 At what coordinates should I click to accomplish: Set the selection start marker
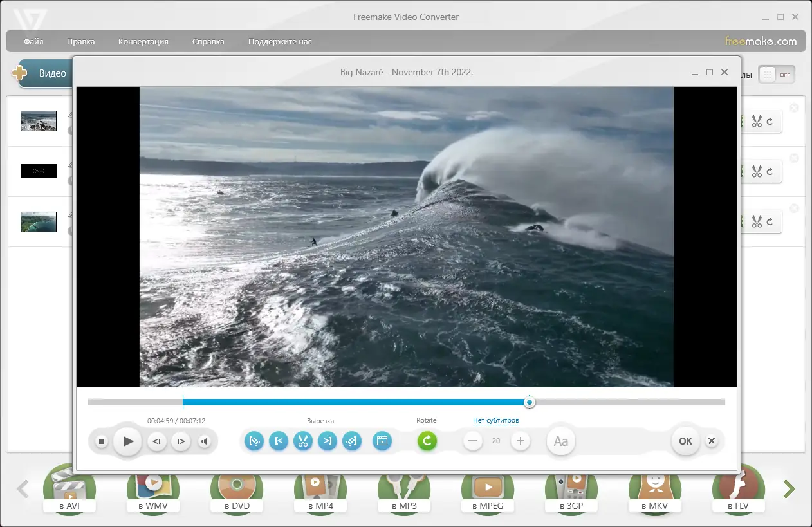279,441
